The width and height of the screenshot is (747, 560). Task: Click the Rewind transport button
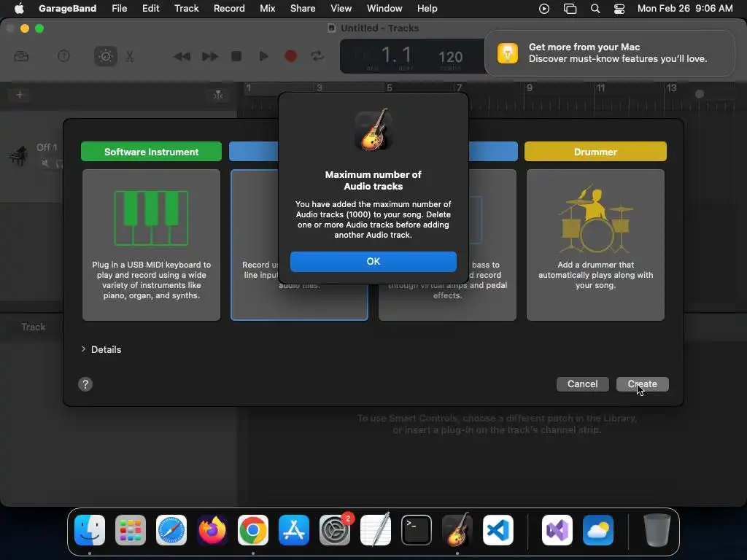click(182, 57)
